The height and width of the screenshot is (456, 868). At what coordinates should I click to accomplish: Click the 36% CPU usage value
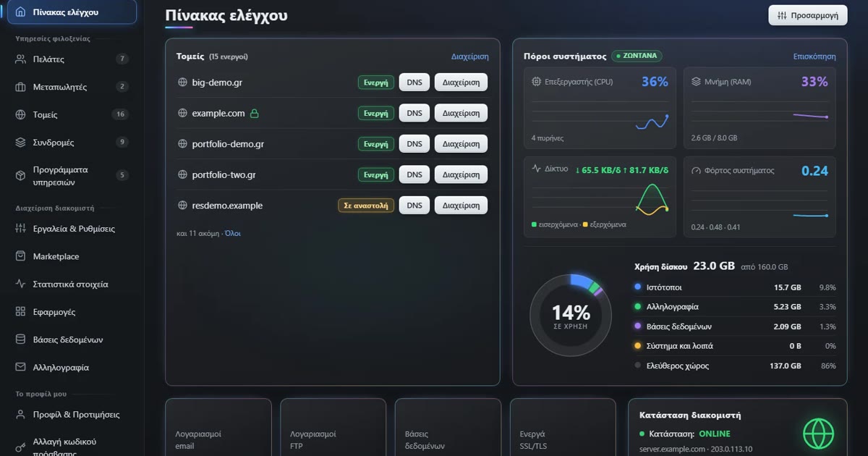pyautogui.click(x=655, y=82)
